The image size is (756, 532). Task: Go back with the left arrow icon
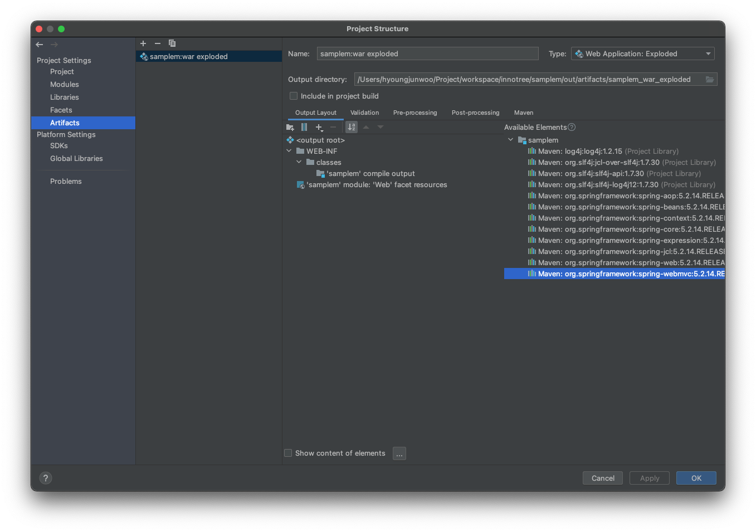pos(39,45)
